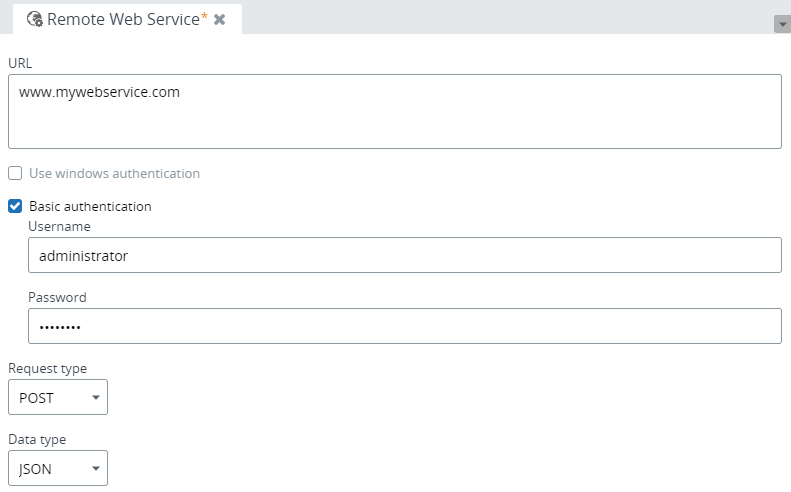This screenshot has width=791, height=492.
Task: Click the arrow on the JSON dropdown
Action: coord(95,468)
